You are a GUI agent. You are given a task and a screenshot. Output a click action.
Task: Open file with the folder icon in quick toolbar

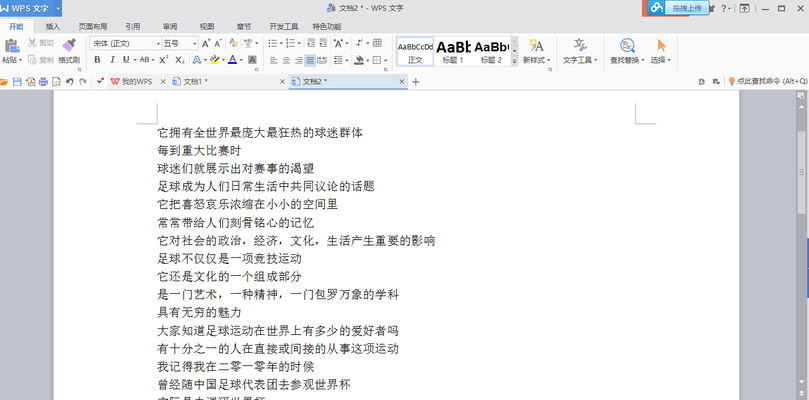click(5, 82)
